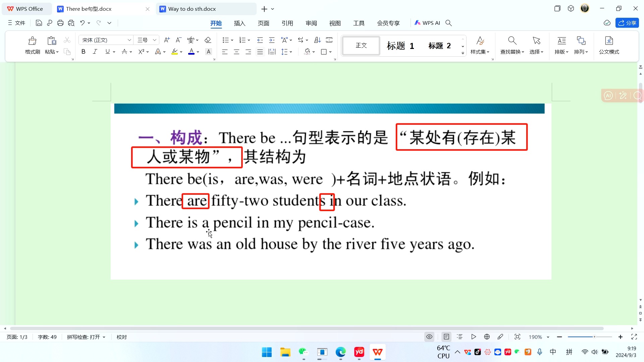Click the Print icon in quick toolbar
This screenshot has width=644, height=362.
coord(60,23)
